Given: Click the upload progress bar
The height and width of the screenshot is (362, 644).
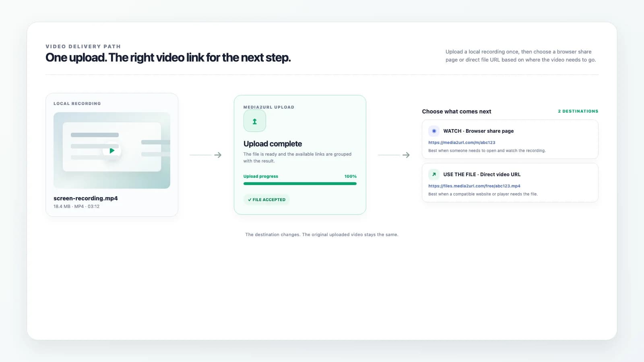Looking at the screenshot, I should [x=300, y=184].
